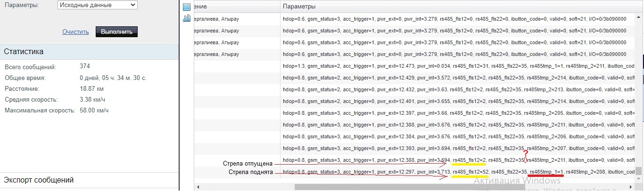Click the horizontal scrollbar left arrow
Image resolution: width=644 pixels, height=191 pixels.
coord(198,187)
